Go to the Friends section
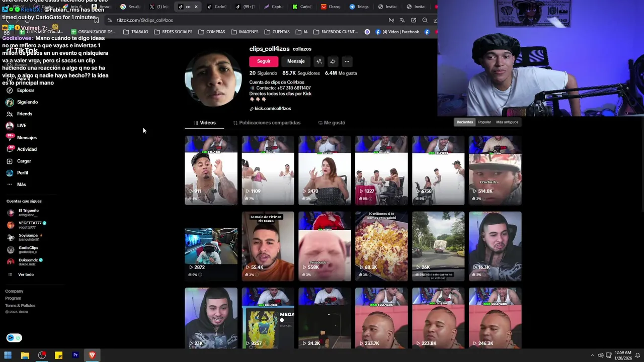This screenshot has height=362, width=644. 20,114
